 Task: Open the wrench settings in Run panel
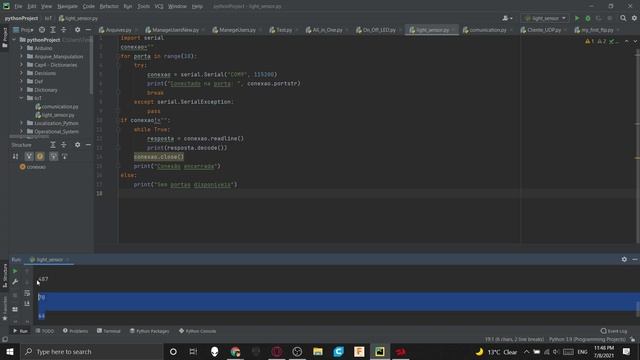[15, 282]
